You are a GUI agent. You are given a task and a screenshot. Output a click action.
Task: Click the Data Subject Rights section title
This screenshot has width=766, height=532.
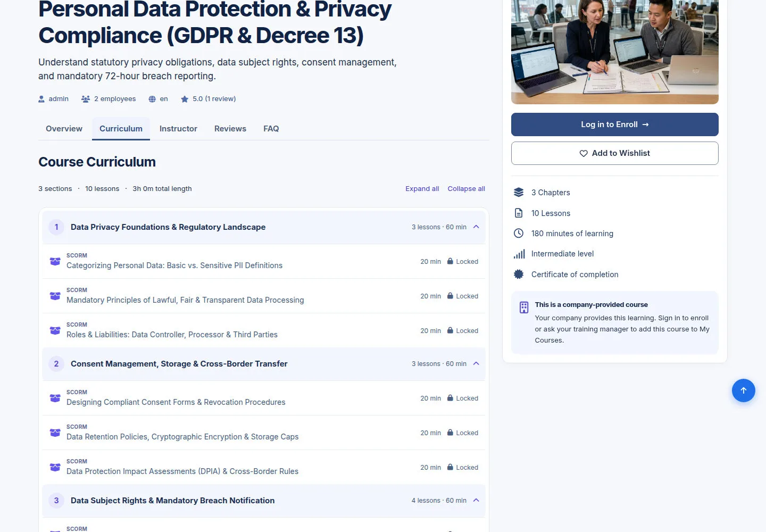[x=173, y=501]
